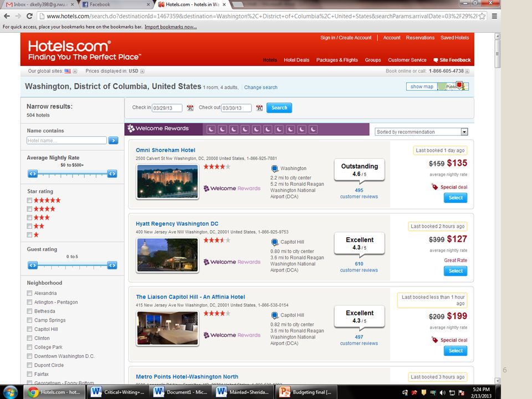This screenshot has width=532, height=399.
Task: Check the Bethesda neighborhood filter
Action: pyautogui.click(x=29, y=311)
